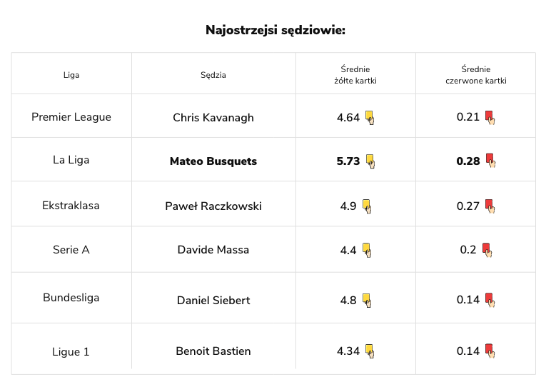Image resolution: width=551 pixels, height=392 pixels.
Task: Click the red card icon in Serie A row
Action: click(x=487, y=250)
